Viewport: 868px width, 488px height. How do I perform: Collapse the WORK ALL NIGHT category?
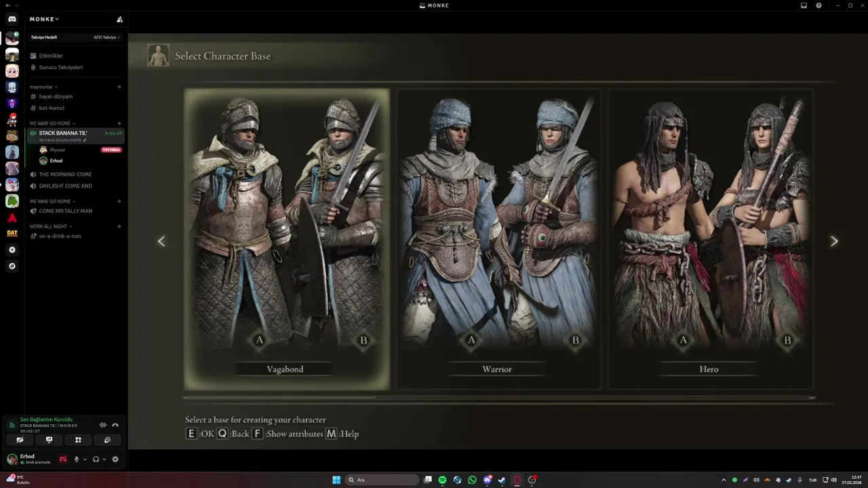[x=51, y=226]
